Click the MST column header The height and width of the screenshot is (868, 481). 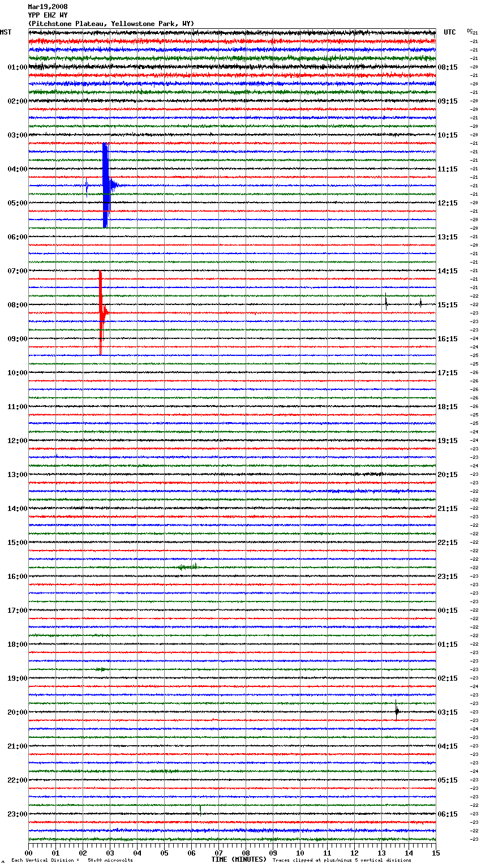6,32
